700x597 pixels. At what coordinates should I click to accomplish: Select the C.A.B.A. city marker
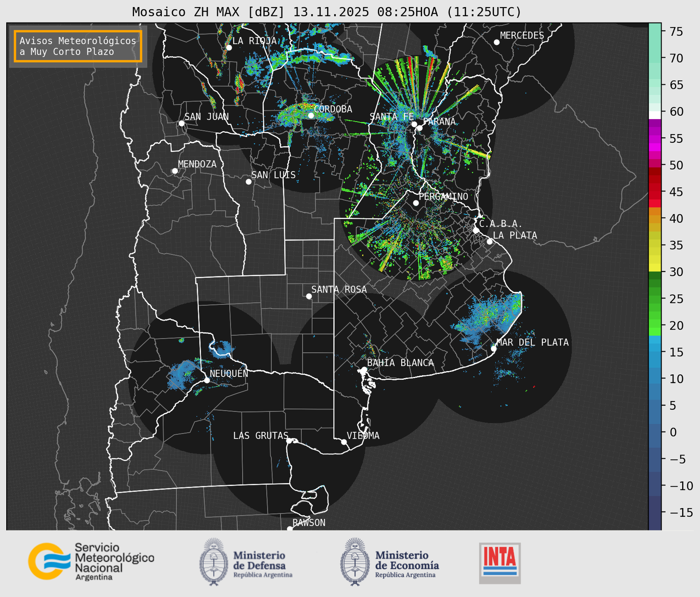click(x=476, y=230)
